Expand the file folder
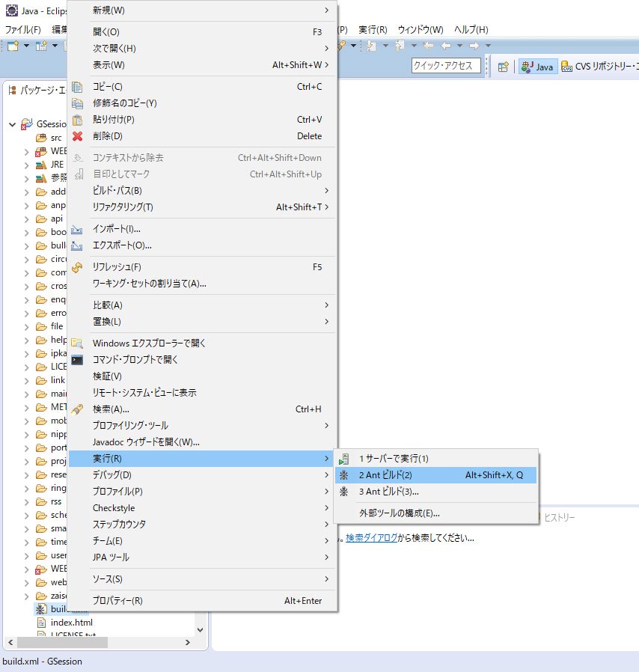 click(x=27, y=327)
